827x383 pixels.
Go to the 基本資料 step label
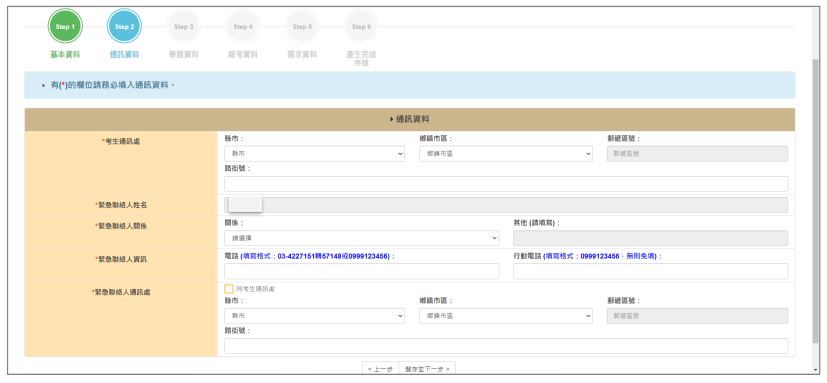[65, 54]
